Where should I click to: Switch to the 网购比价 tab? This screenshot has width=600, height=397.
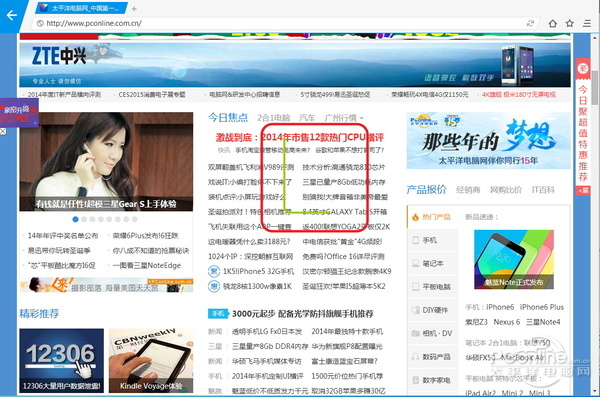(x=506, y=190)
